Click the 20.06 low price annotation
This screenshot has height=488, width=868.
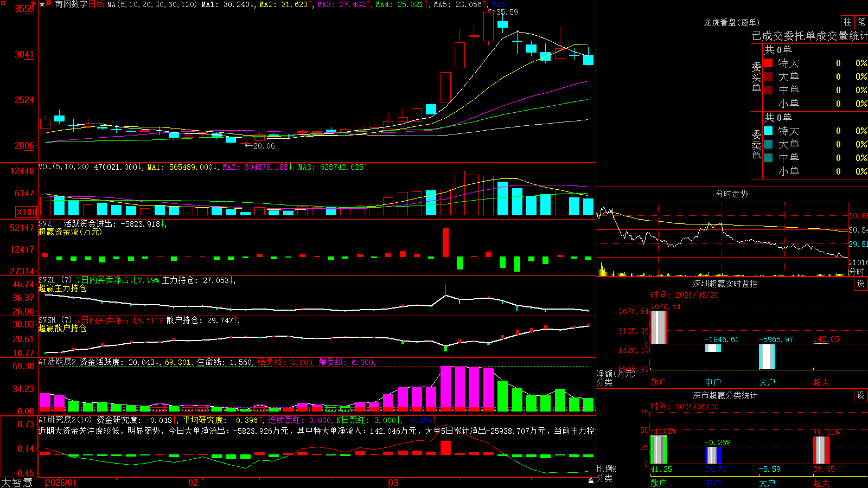click(x=264, y=146)
